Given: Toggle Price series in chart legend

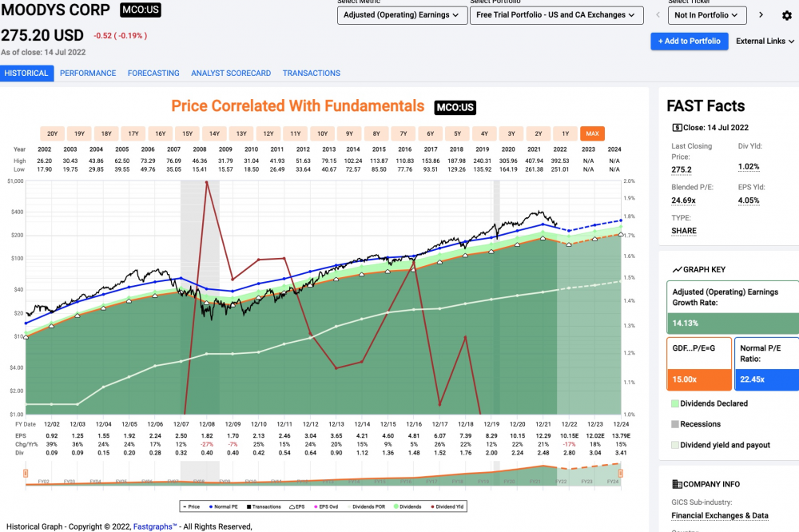Looking at the screenshot, I should [192, 506].
